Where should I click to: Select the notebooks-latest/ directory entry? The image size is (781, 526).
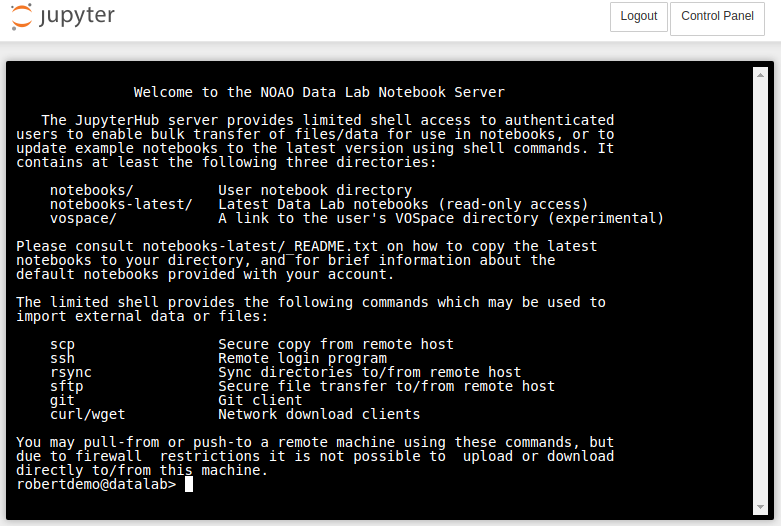[x=121, y=204]
